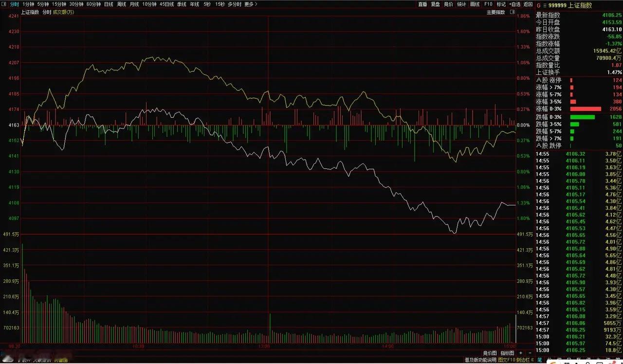Screen dimensions: 623x364
Task: Open the 竞价 auction view
Action: pos(448,4)
